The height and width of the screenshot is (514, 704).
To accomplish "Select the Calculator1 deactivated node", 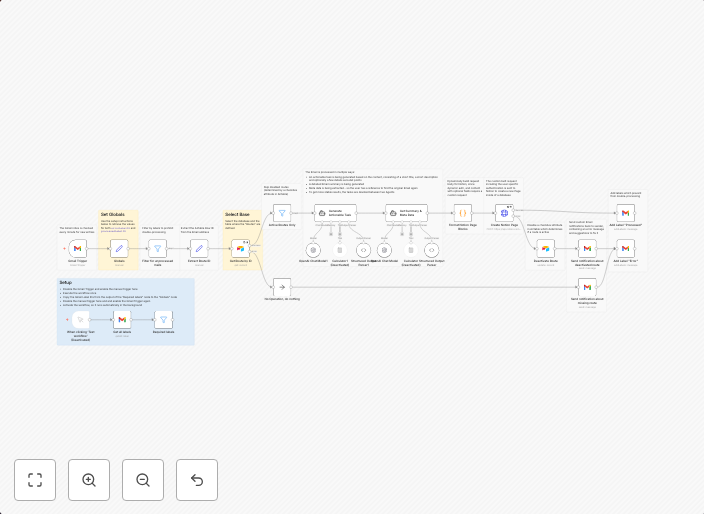I will pyautogui.click(x=340, y=250).
